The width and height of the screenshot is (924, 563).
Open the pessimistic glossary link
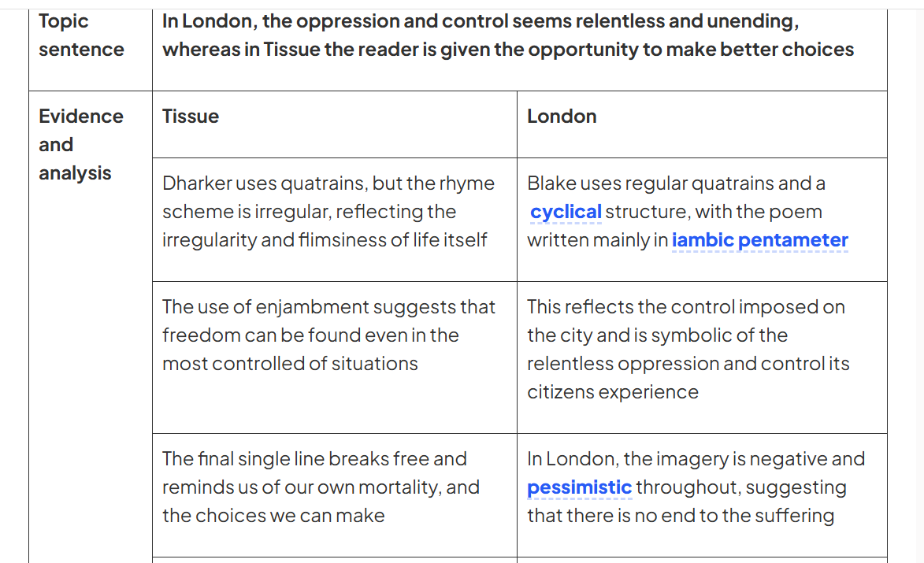(579, 487)
